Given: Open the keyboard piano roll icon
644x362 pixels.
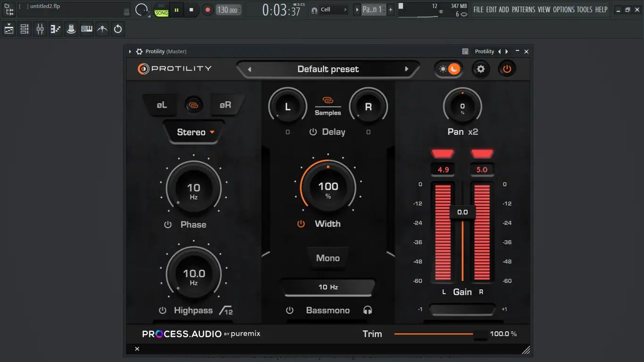Looking at the screenshot, I should [87, 29].
